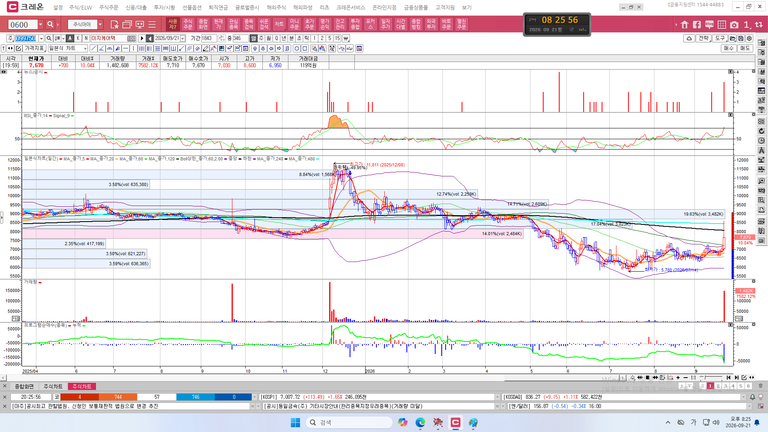Click the chart settings gear icon
This screenshot has height=432, width=768.
(x=749, y=38)
